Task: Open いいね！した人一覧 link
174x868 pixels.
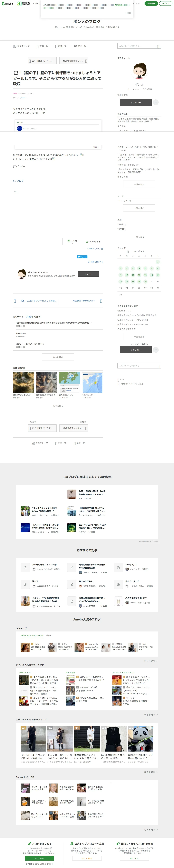Action: (95, 249)
